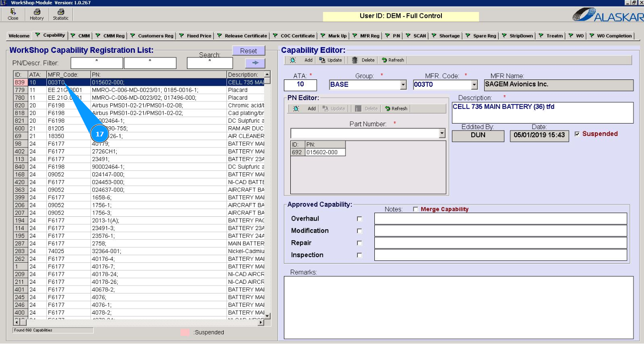The height and width of the screenshot is (344, 644).
Task: Click Delete trash icon in Capability Editor
Action: (363, 60)
